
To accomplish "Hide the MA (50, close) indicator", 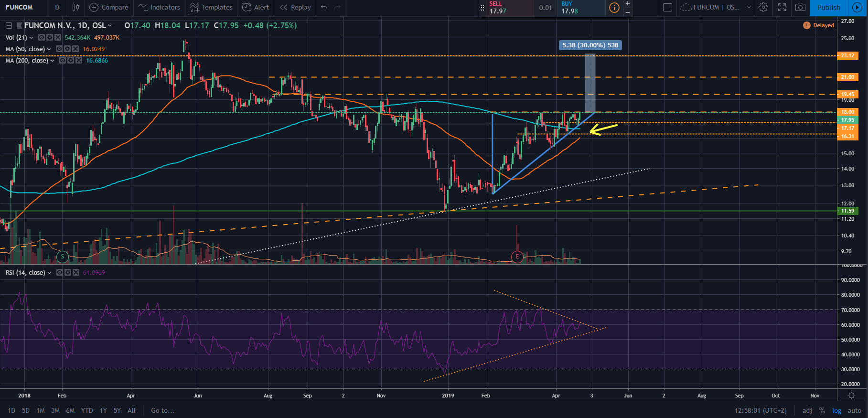I will tap(59, 49).
